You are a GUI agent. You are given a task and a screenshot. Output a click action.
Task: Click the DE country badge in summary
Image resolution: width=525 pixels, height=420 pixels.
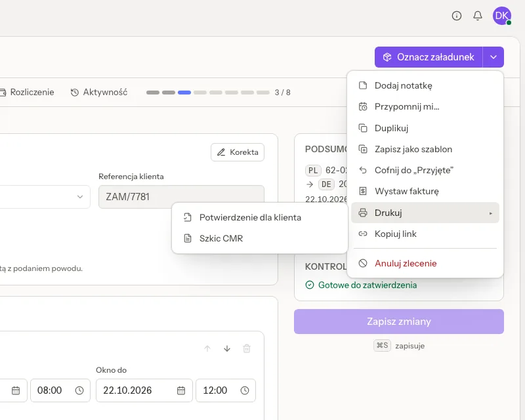click(x=326, y=184)
